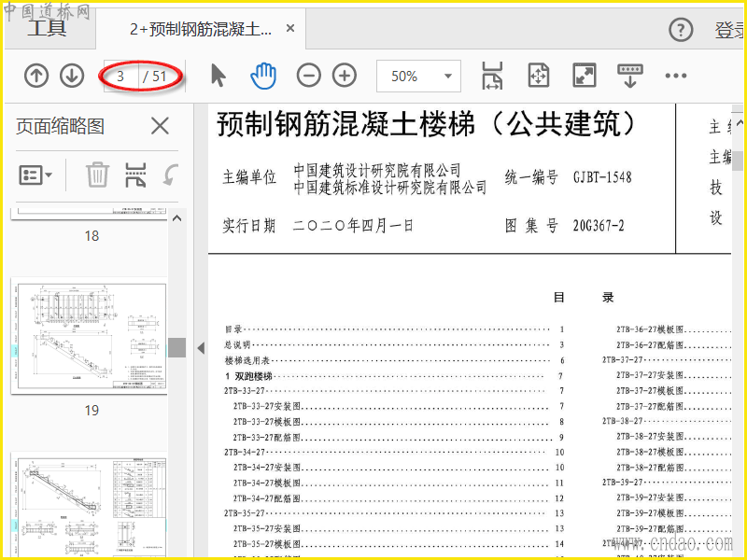Viewport: 747px width, 560px height.
Task: Click the document vertical scrollbar thumb
Action: point(738,161)
